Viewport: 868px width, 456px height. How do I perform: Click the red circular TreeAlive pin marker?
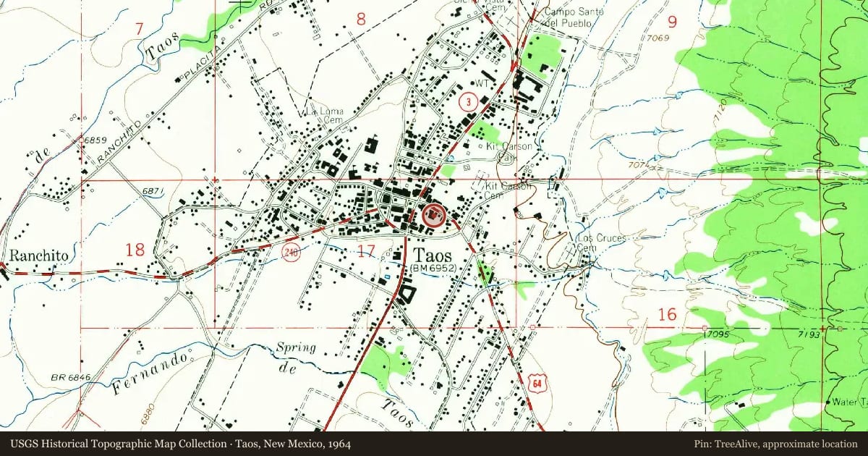[434, 214]
